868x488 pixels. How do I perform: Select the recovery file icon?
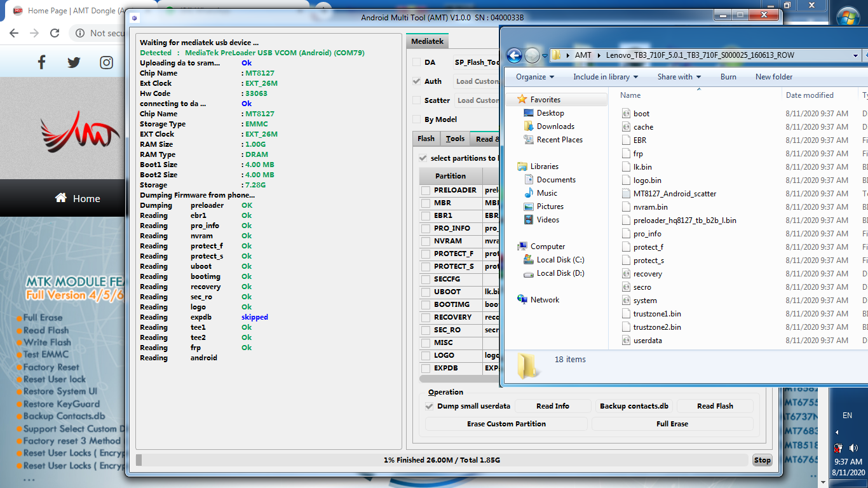626,274
